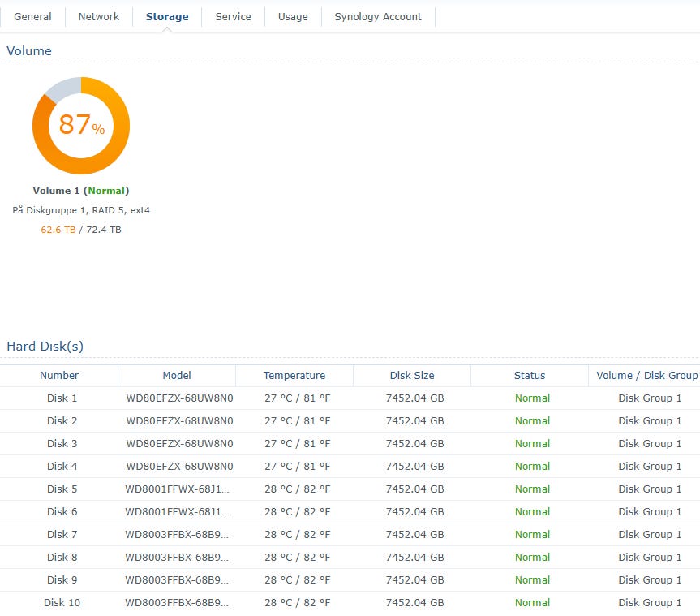This screenshot has height=616, width=700.
Task: Select the Disk 5 row number
Action: tap(62, 489)
